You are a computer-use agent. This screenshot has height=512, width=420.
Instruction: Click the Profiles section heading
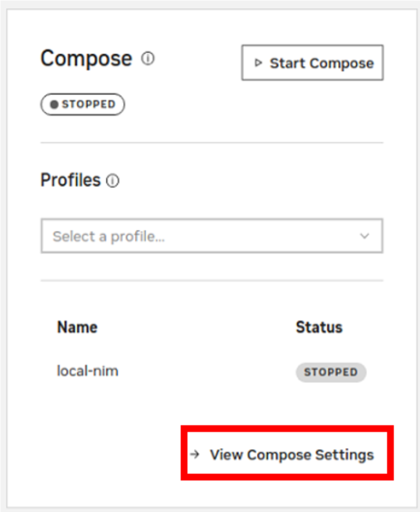70,180
